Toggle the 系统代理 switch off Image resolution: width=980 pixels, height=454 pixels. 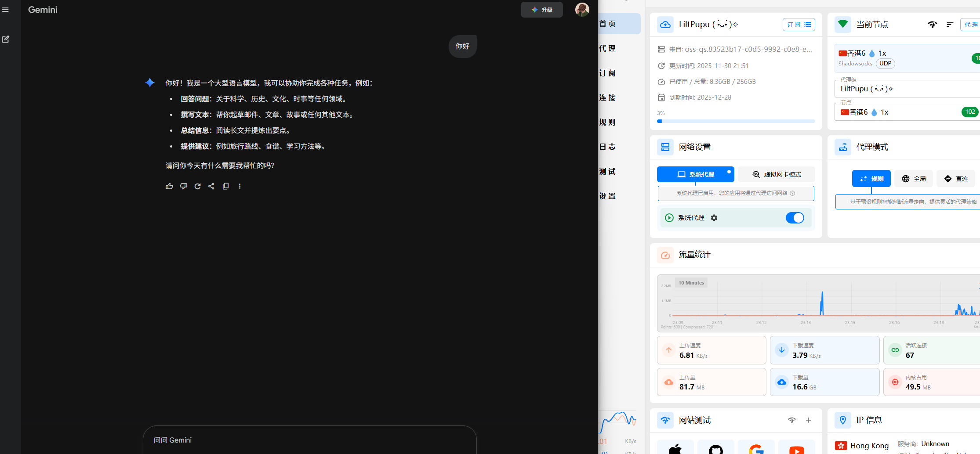[x=795, y=218]
